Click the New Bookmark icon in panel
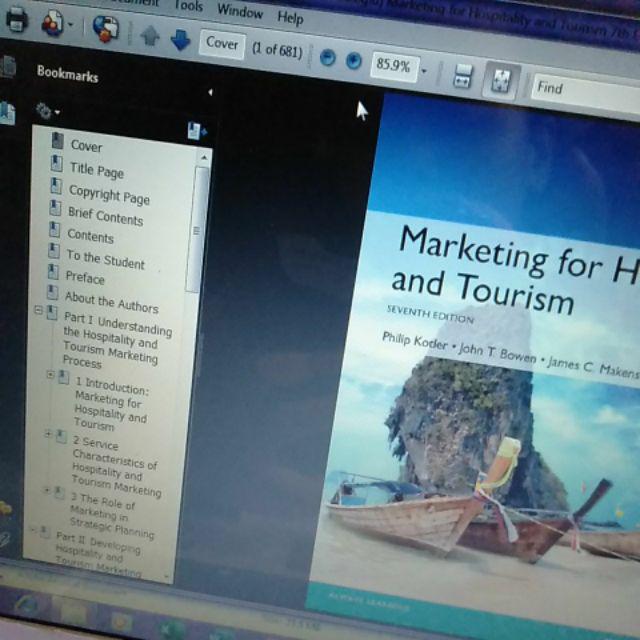The height and width of the screenshot is (640, 640). (x=195, y=131)
